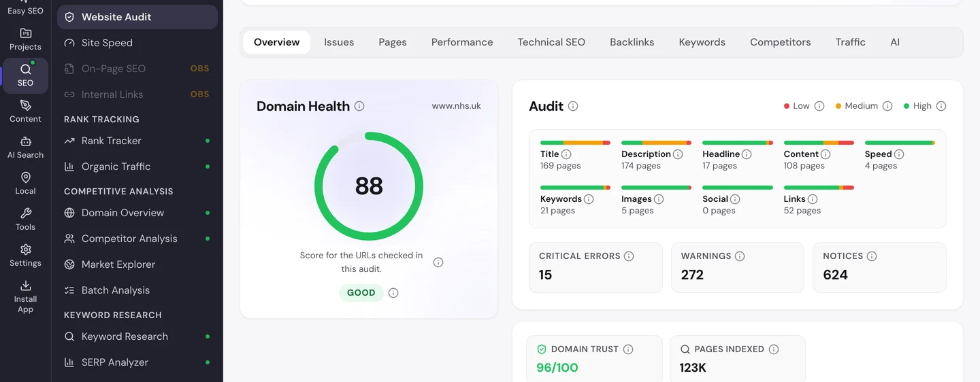Click info icon beside Keywords metric
980x382 pixels.
(589, 199)
